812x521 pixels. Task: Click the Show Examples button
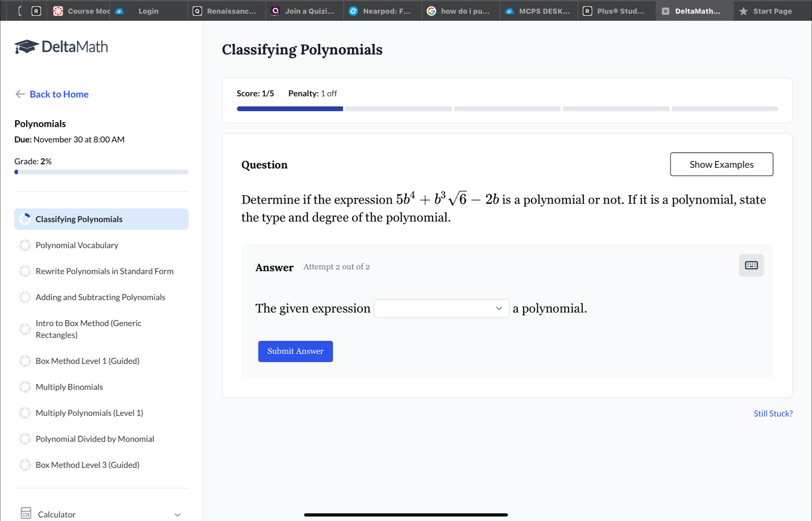tap(722, 164)
